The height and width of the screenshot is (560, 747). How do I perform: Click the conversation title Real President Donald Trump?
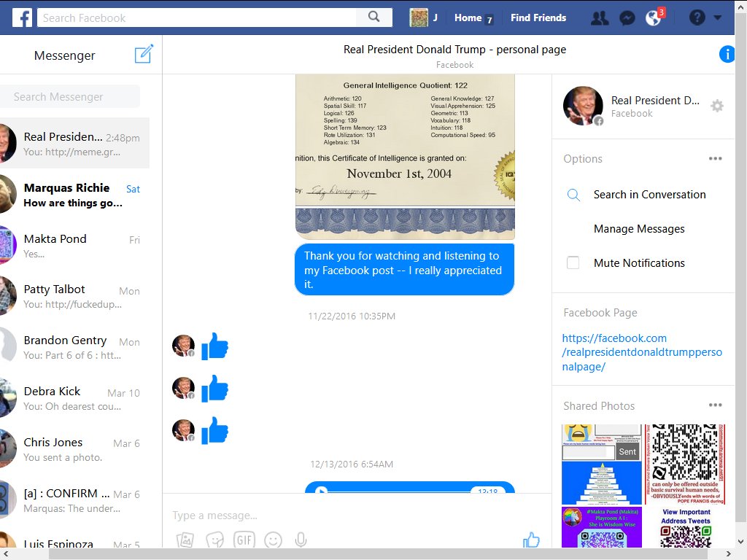pyautogui.click(x=454, y=50)
